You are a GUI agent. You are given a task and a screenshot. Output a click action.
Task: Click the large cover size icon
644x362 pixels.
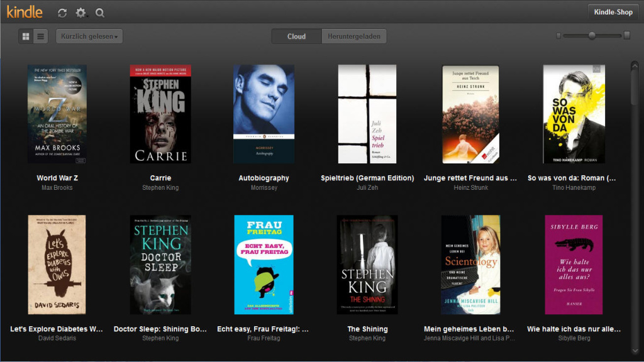(627, 35)
